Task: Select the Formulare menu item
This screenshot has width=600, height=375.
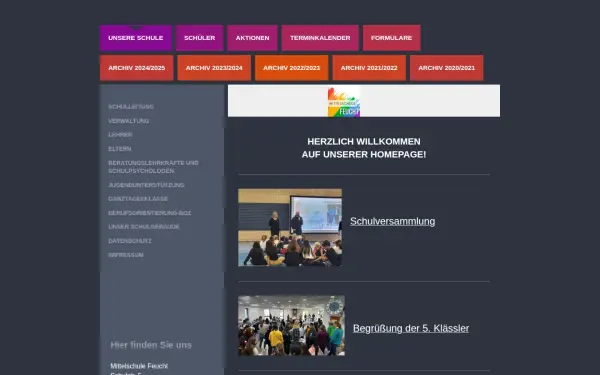Action: 391,38
